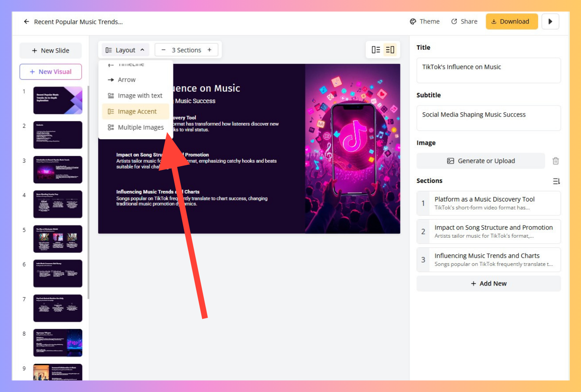Click the slide list scrollbar
The image size is (581, 392).
[x=88, y=192]
